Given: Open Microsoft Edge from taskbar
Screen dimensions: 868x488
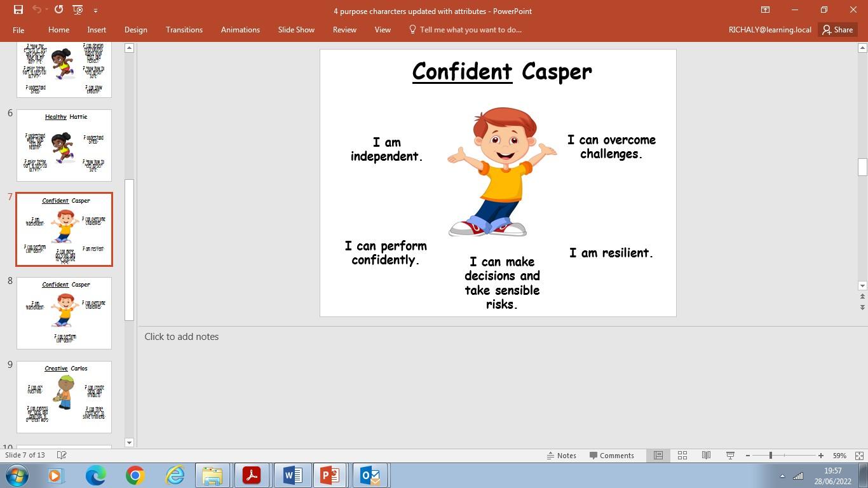Looking at the screenshot, I should tap(96, 475).
